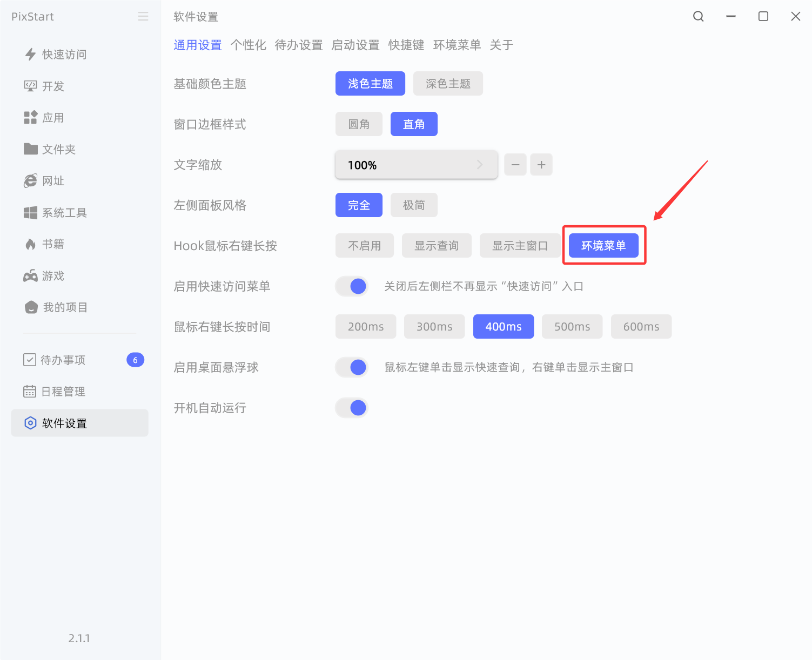
Task: Switch to the 通用设置 tab
Action: [x=198, y=45]
